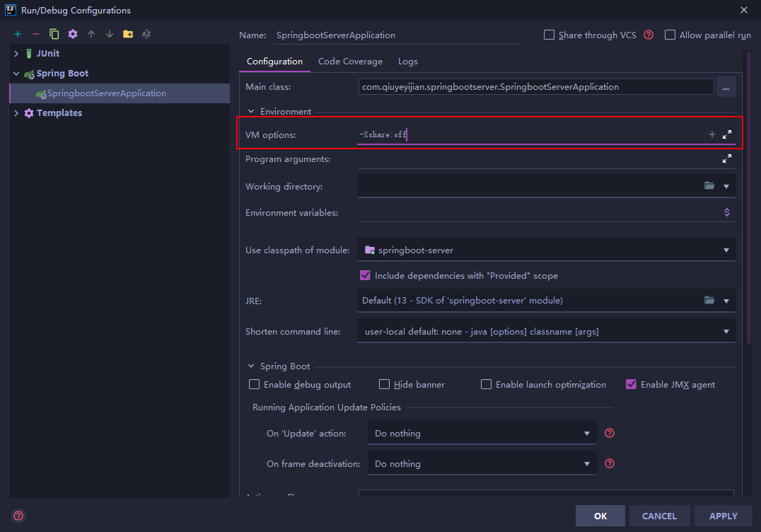The image size is (761, 532).
Task: Close the Run/Debug Configurations dialog
Action: pyautogui.click(x=744, y=10)
